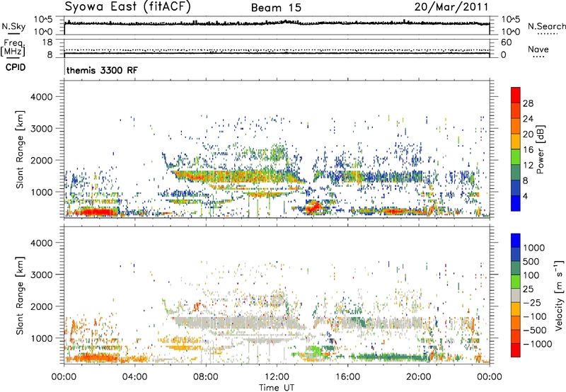The width and height of the screenshot is (566, 392).
Task: Pick the red bottom Velocity swatch
Action: 516,350
